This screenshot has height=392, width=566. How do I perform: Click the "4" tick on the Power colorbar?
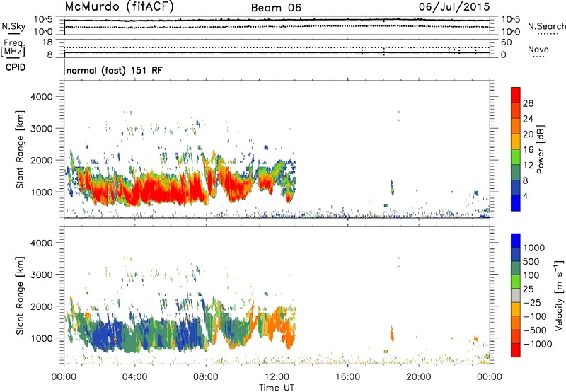(x=525, y=196)
